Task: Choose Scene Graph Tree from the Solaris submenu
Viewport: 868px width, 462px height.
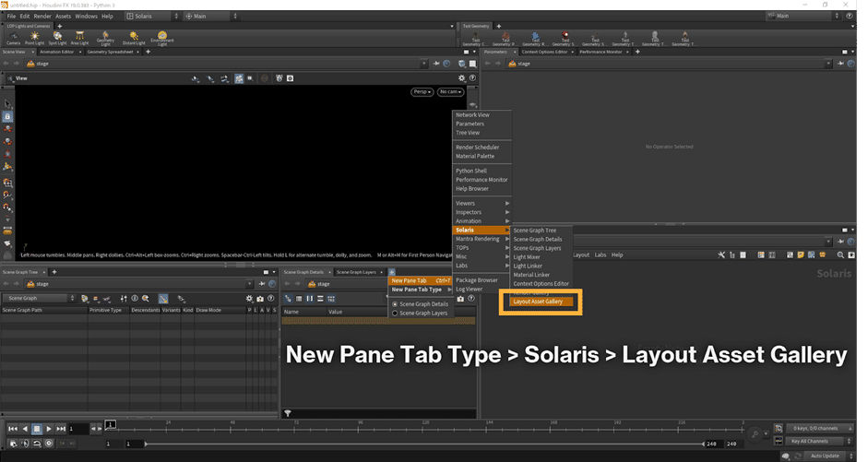Action: [x=535, y=231]
